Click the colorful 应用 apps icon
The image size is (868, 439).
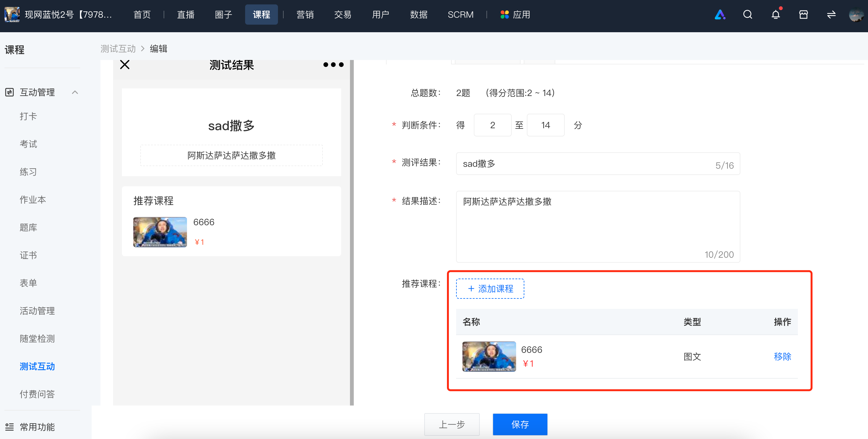[x=504, y=15]
